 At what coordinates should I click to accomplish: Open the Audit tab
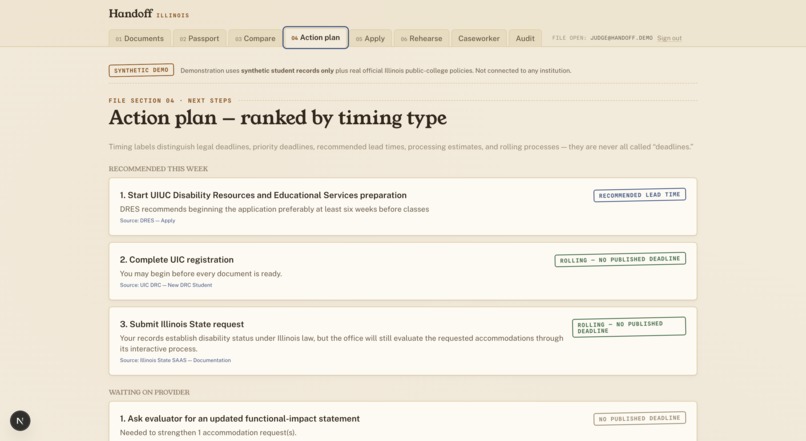(525, 39)
